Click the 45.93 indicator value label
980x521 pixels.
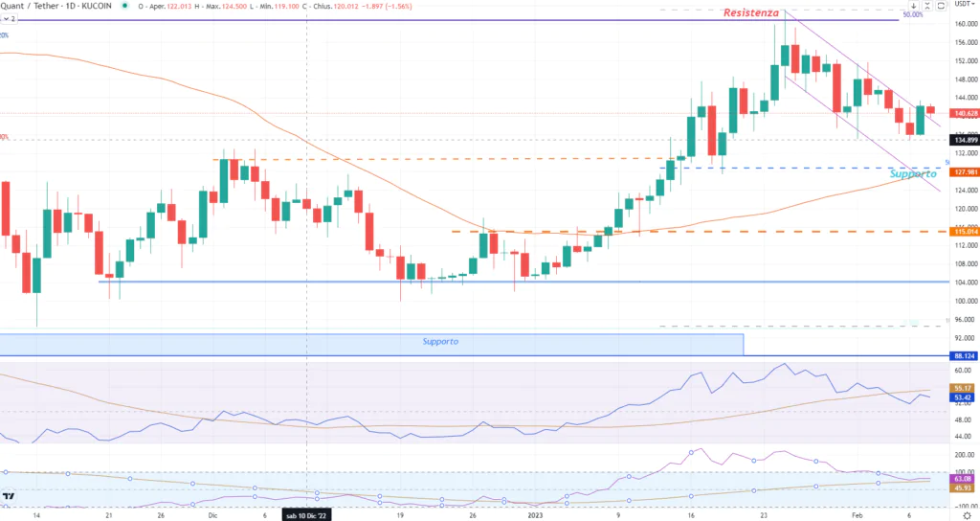[963, 487]
